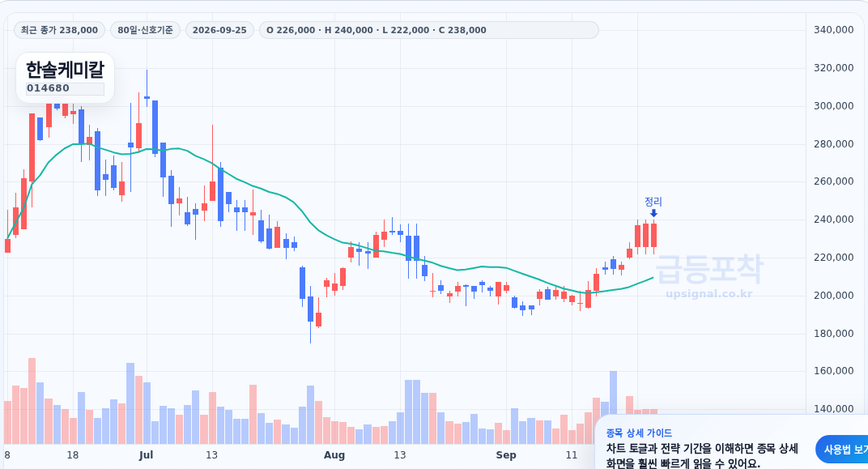Click the 320,000 price axis label
Screen dimensions: 868x469
[833, 68]
